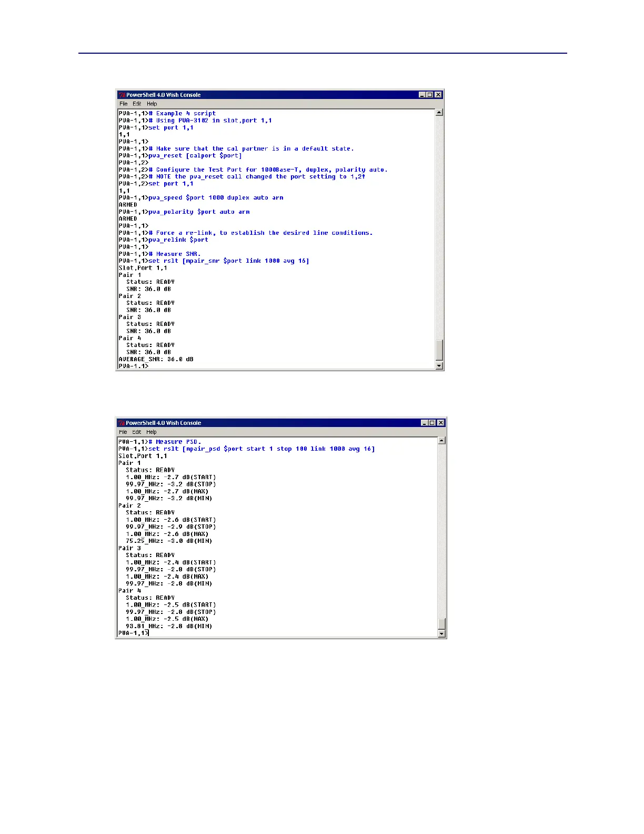Click 'AVERAGE_SNR: 36.0 dB' result line
This screenshot has height=834, width=644.
pos(156,359)
